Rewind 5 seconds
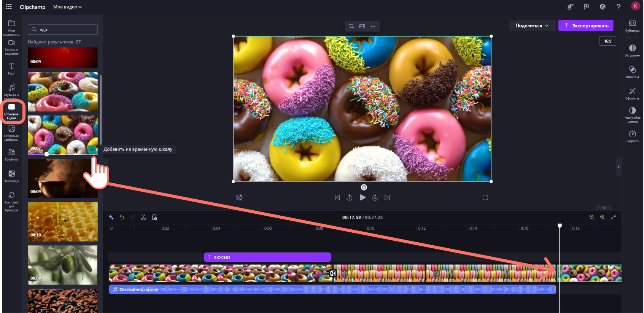Image resolution: width=644 pixels, height=313 pixels. tap(350, 197)
